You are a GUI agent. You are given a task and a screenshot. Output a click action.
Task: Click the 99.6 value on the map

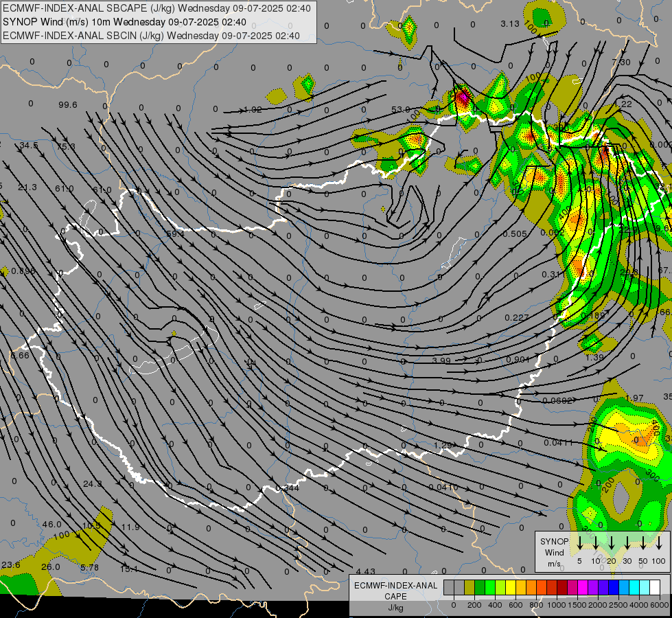tap(68, 104)
